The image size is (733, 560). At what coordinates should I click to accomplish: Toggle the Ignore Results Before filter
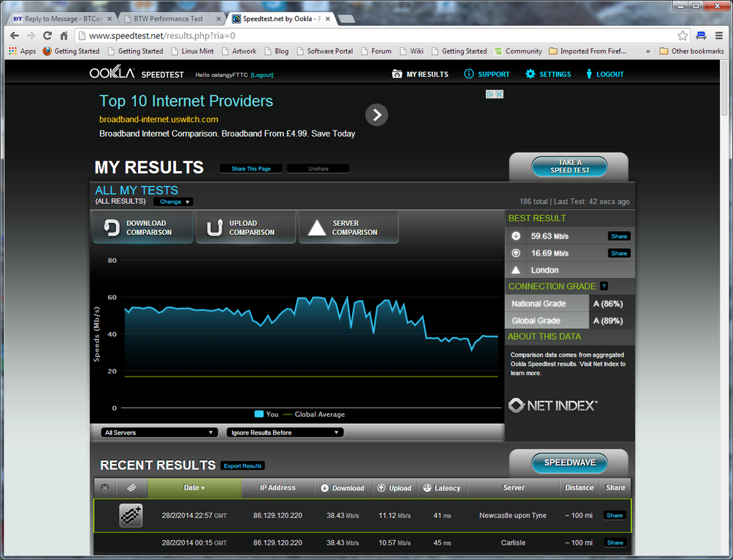[x=284, y=432]
